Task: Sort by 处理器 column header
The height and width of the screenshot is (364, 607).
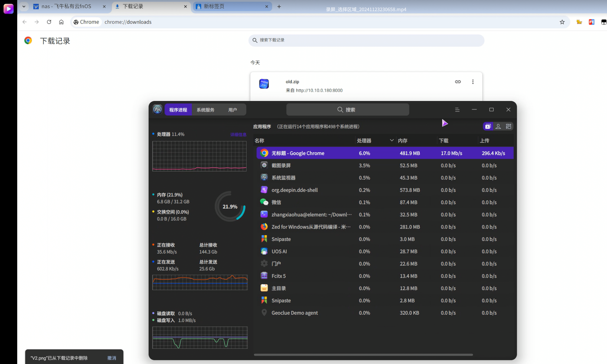Action: (x=375, y=141)
